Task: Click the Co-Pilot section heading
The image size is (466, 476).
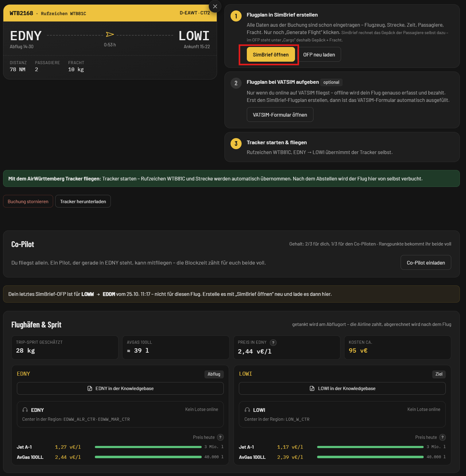Action: [23, 244]
